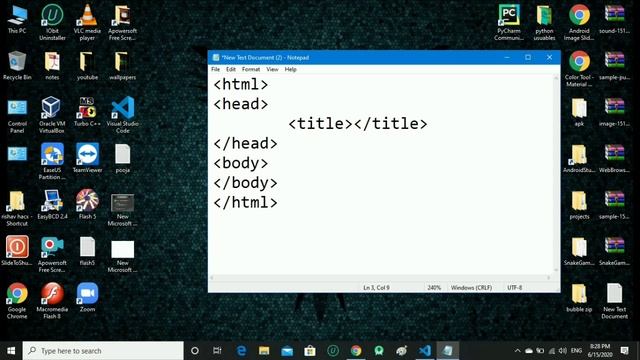Click the <title></title> line in Notepad
The height and width of the screenshot is (360, 640).
pyautogui.click(x=358, y=124)
